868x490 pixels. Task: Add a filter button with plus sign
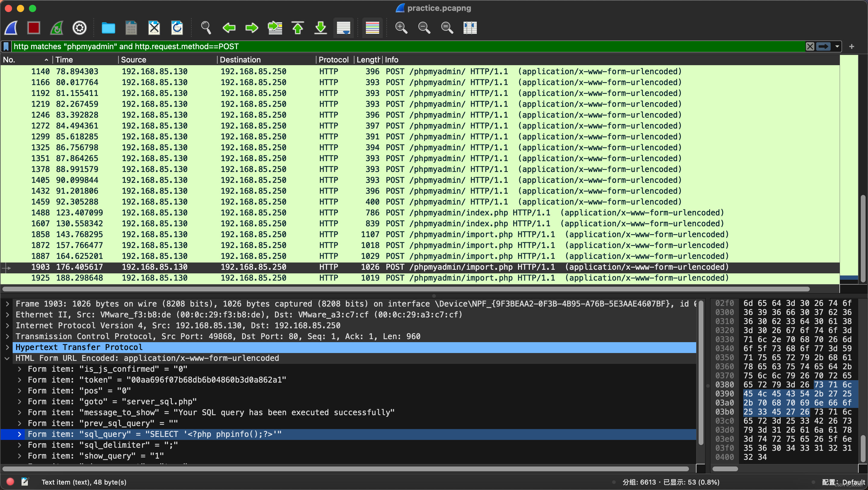pos(851,46)
